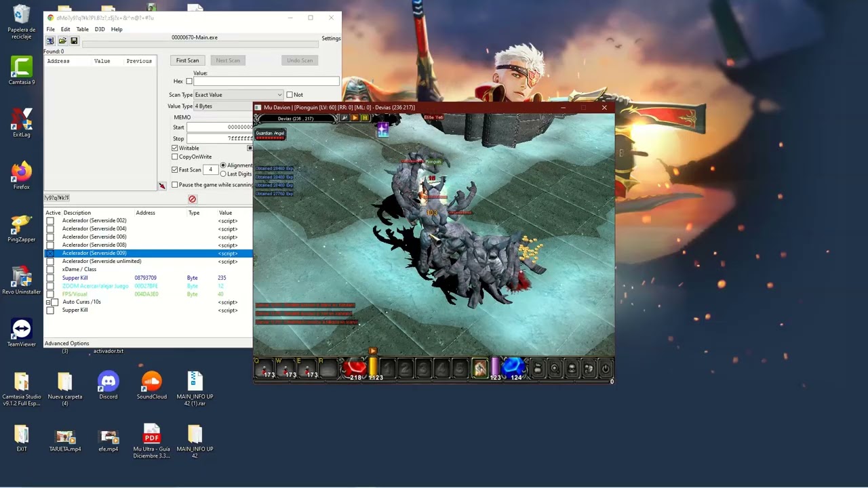Click the scan Value input field
The width and height of the screenshot is (868, 488).
[266, 81]
